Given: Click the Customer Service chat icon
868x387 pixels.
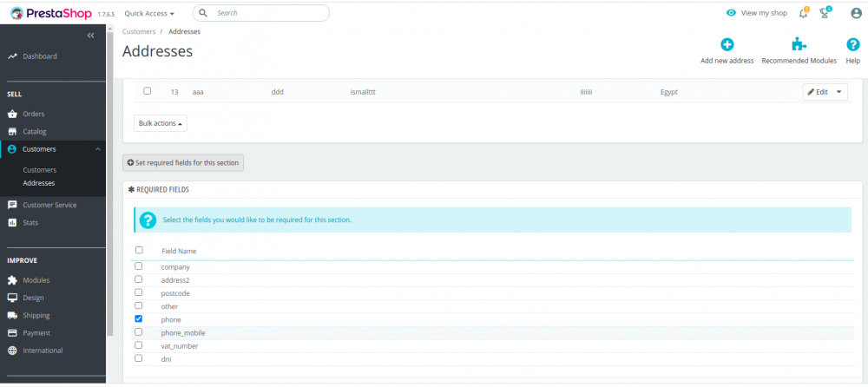Looking at the screenshot, I should (x=12, y=205).
